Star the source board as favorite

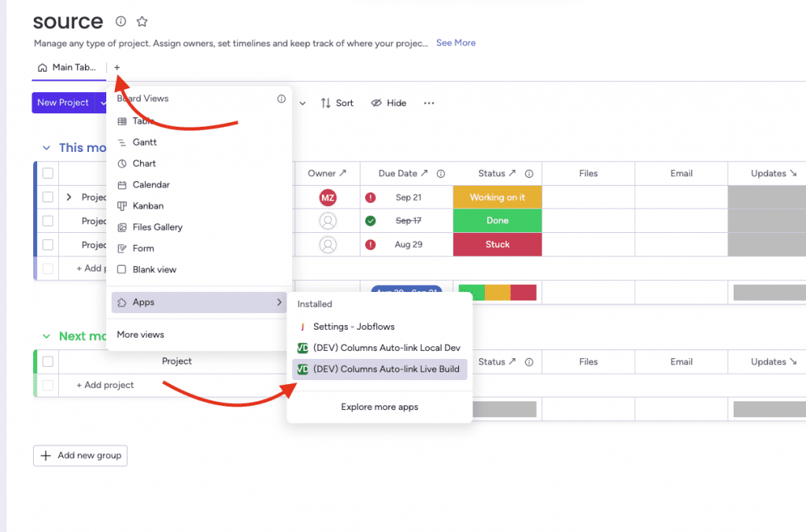pos(142,21)
